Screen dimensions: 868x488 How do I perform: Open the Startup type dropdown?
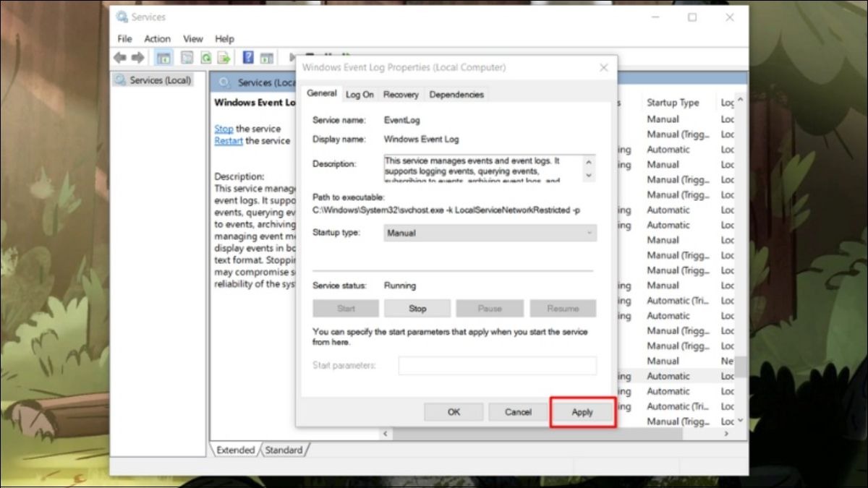(490, 233)
